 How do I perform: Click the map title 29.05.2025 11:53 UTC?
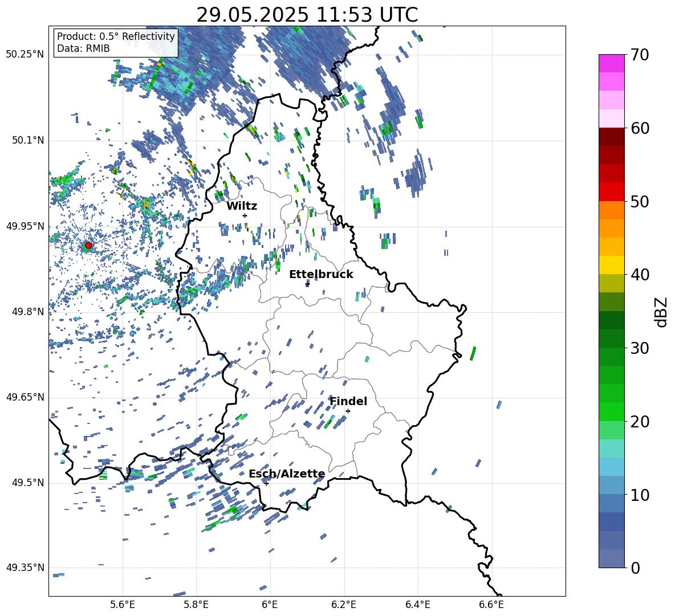[x=307, y=15]
